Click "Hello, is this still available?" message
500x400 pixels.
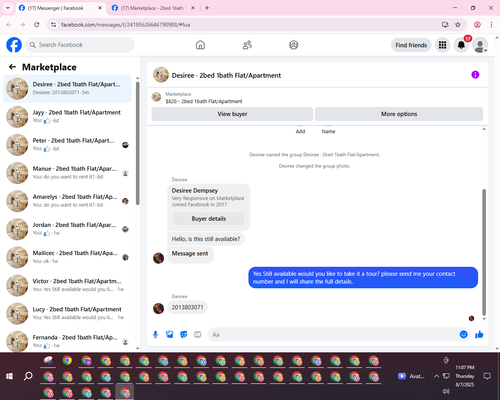coord(206,239)
